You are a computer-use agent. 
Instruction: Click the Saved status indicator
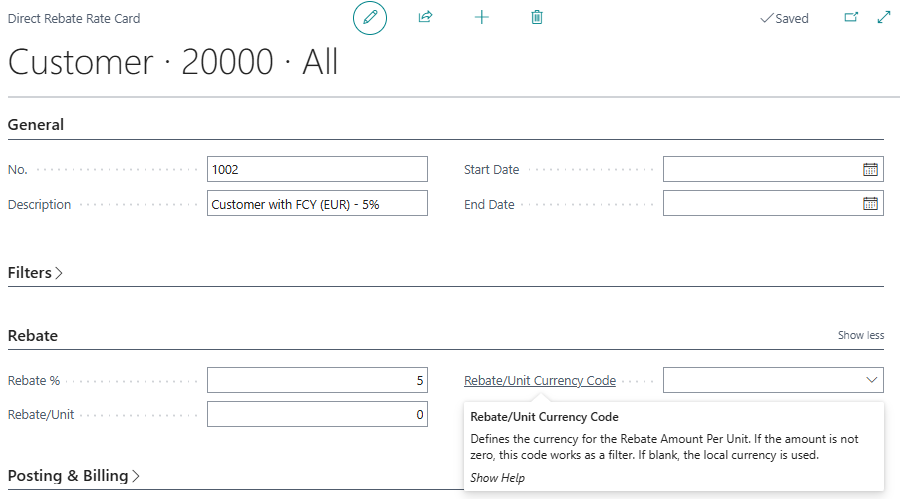[x=784, y=19]
